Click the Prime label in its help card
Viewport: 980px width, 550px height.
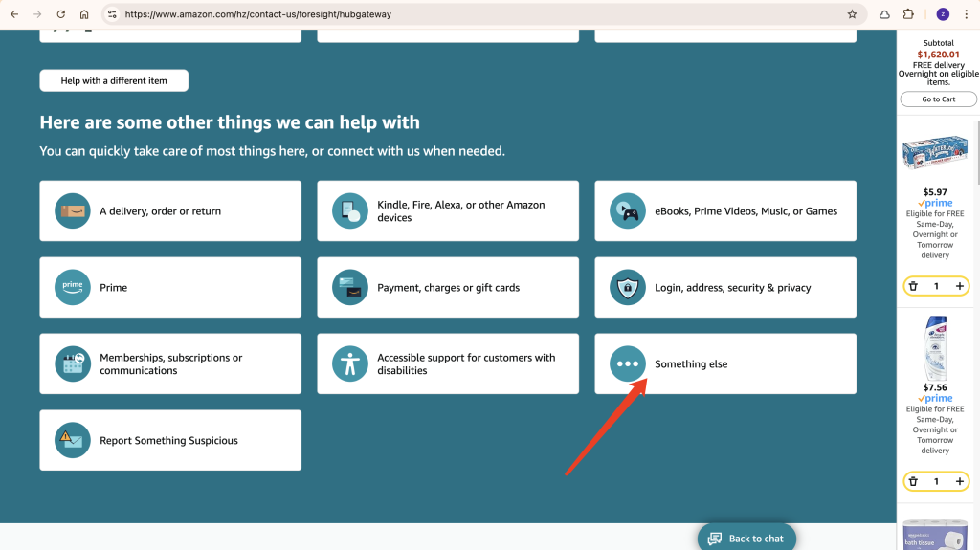[x=113, y=288]
